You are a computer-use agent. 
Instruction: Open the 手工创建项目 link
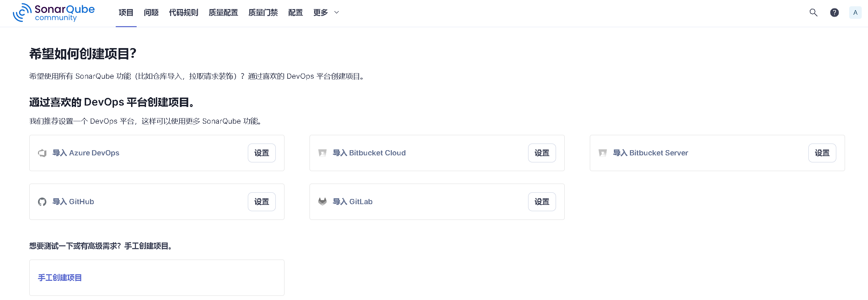[60, 278]
